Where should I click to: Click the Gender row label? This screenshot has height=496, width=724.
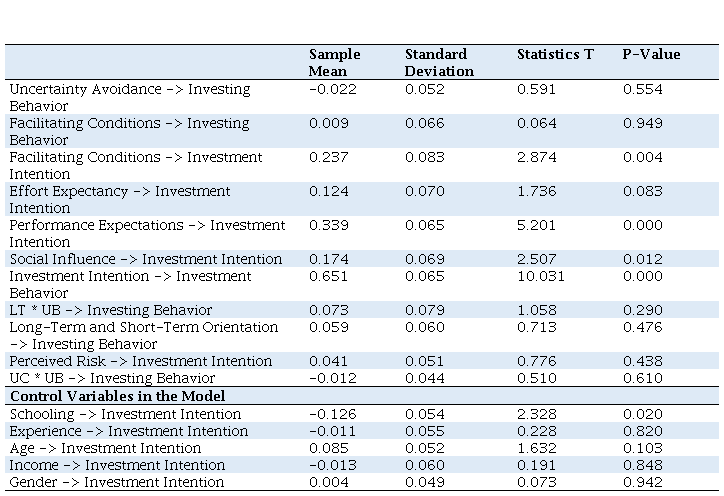click(117, 482)
